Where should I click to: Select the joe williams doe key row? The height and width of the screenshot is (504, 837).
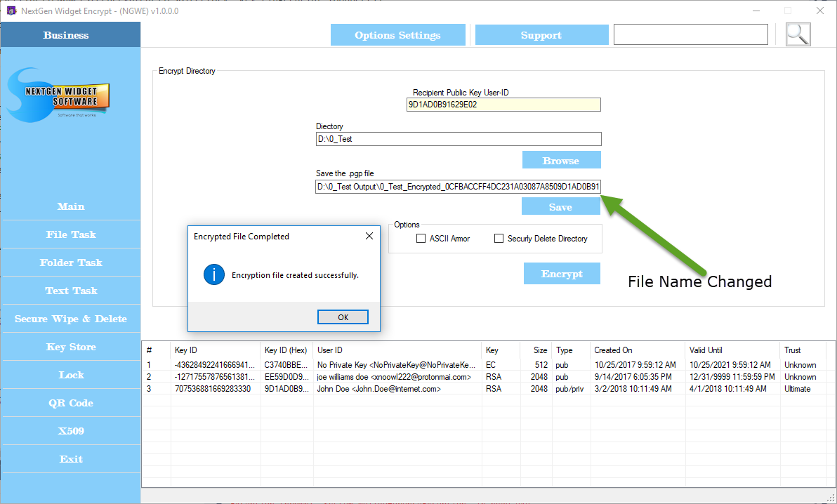[x=485, y=377]
